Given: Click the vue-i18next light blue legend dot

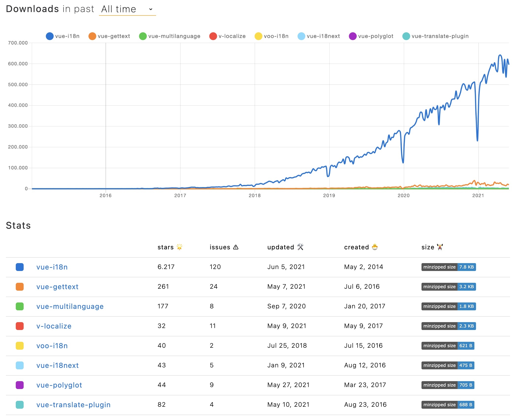Looking at the screenshot, I should [x=301, y=36].
